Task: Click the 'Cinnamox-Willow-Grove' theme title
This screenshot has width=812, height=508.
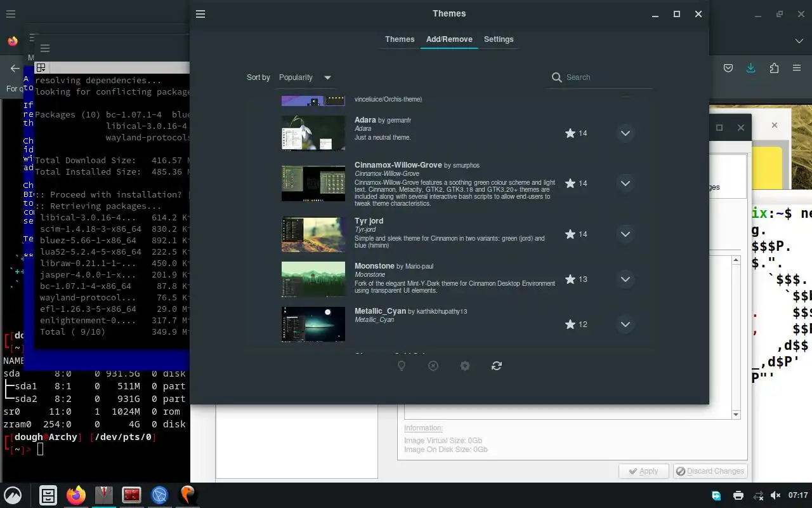Action: click(398, 165)
